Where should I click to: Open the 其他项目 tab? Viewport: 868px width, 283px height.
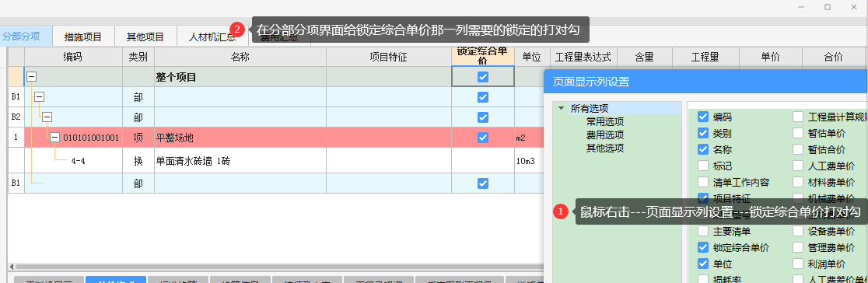(x=145, y=37)
